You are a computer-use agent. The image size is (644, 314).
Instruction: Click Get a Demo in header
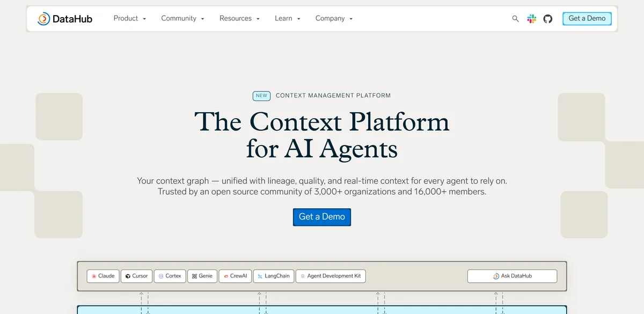pyautogui.click(x=587, y=18)
